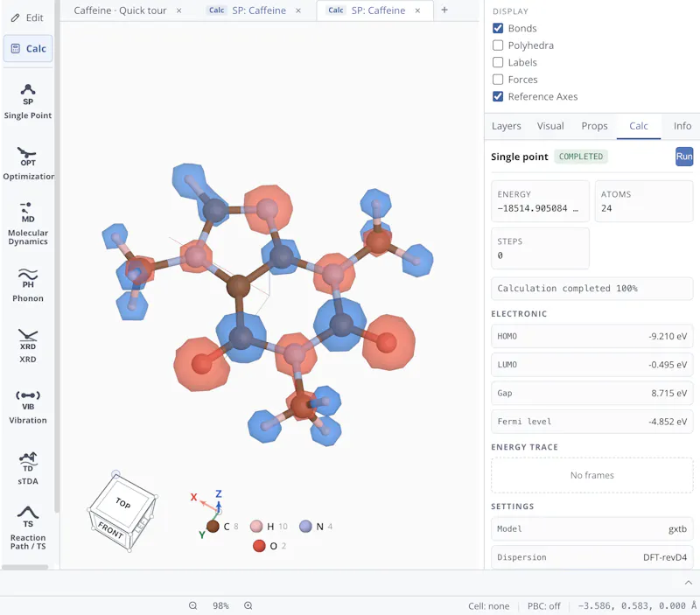Click the central brown carbon atom

(x=238, y=287)
